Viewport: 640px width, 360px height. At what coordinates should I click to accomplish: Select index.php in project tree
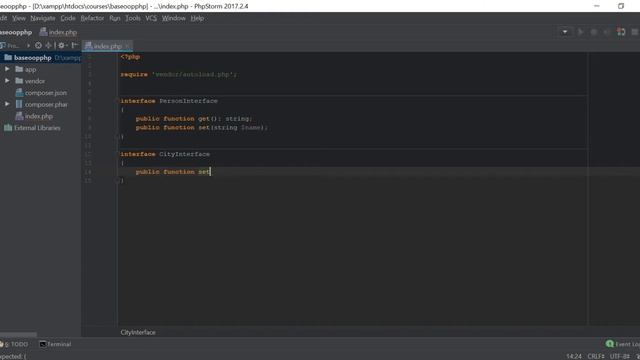(x=39, y=116)
